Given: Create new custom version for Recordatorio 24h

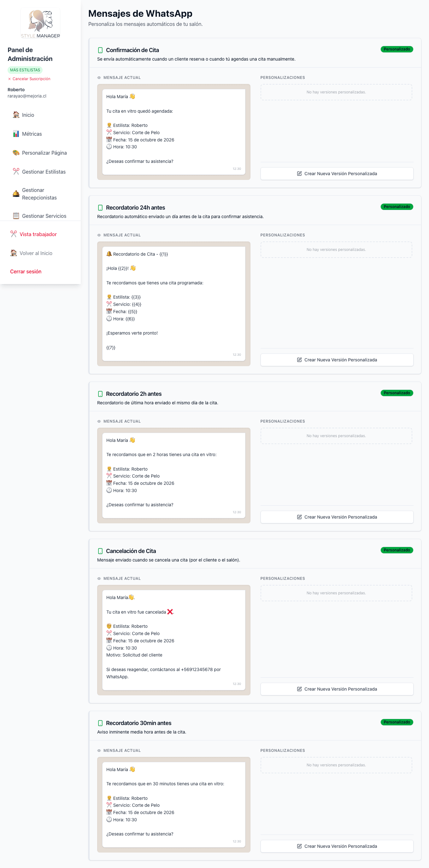Looking at the screenshot, I should pos(337,360).
